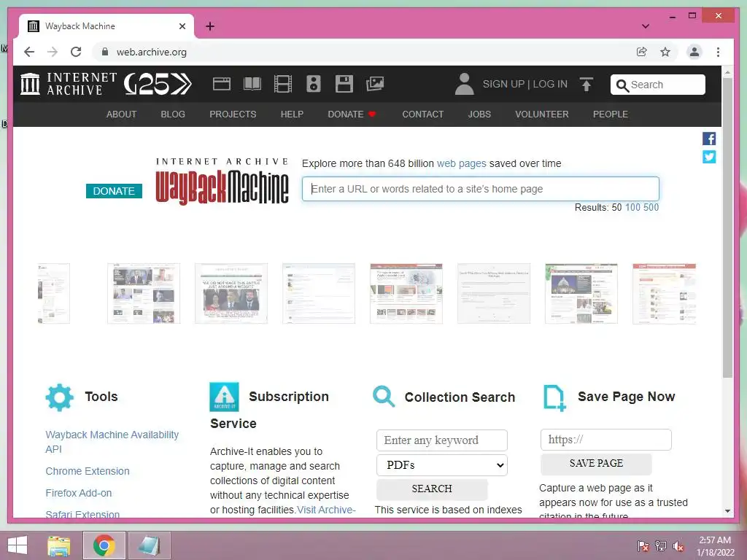Click the volume muted tray icon
This screenshot has width=747, height=560.
click(678, 545)
